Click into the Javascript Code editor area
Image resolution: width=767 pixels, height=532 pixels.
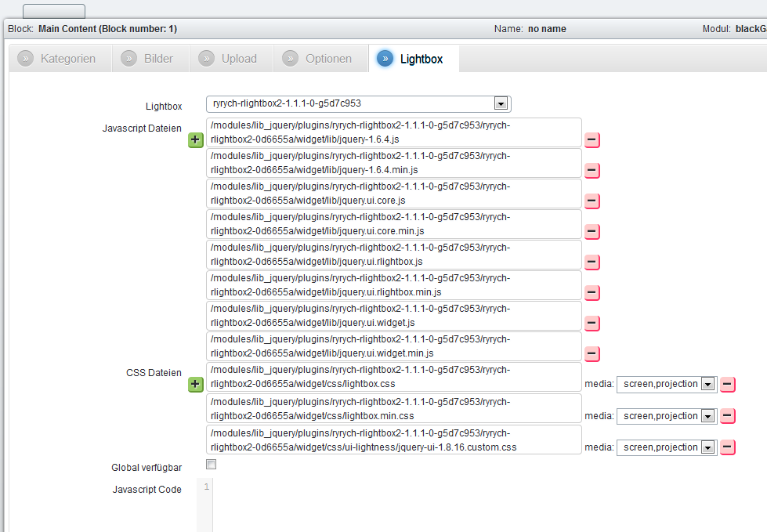pyautogui.click(x=470, y=501)
